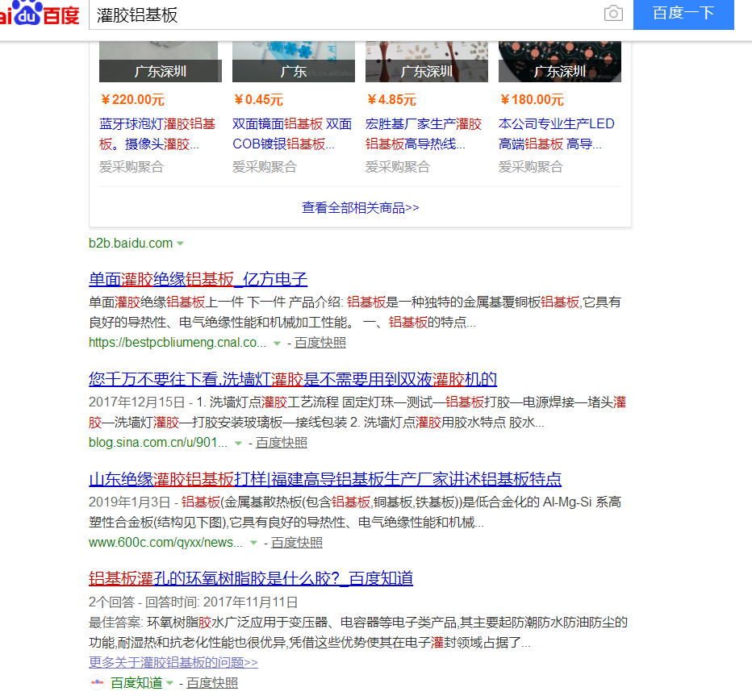Click 查看全部相关商品>> link
Image resolution: width=752 pixels, height=700 pixels.
360,207
